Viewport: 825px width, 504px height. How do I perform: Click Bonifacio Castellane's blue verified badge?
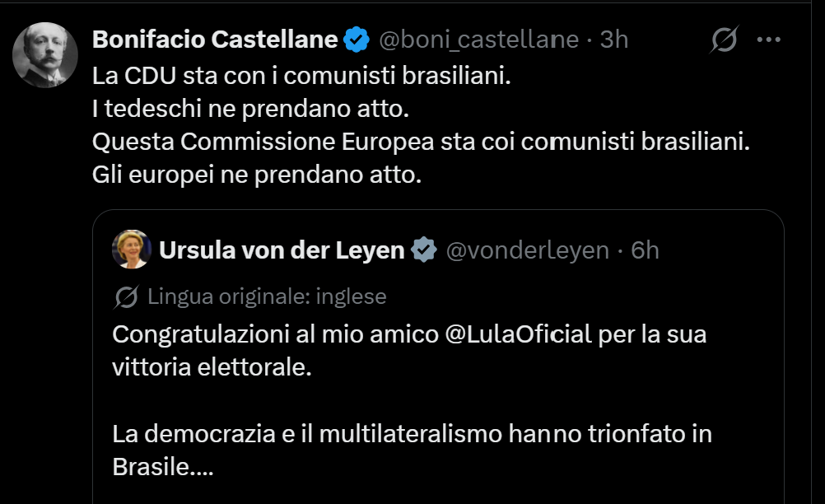click(x=357, y=40)
